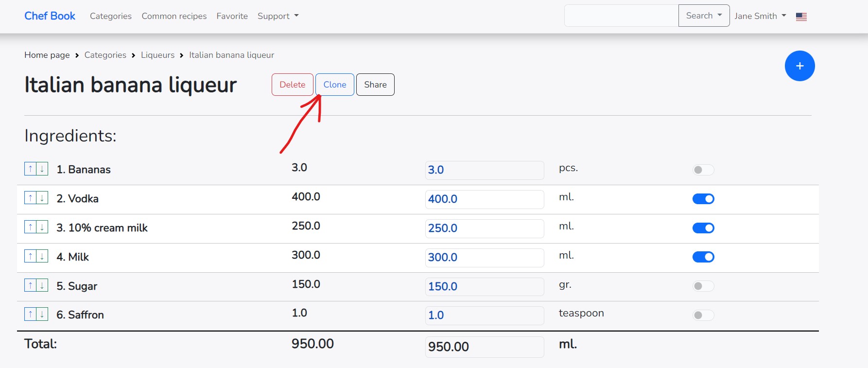Click the blue plus add button
Viewport: 868px width, 368px height.
click(799, 66)
